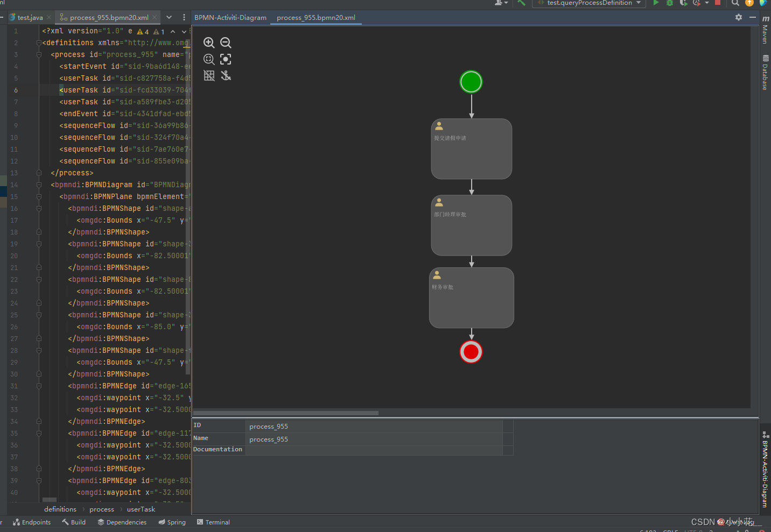This screenshot has height=532, width=771.
Task: Select the green start event node
Action: (x=471, y=82)
